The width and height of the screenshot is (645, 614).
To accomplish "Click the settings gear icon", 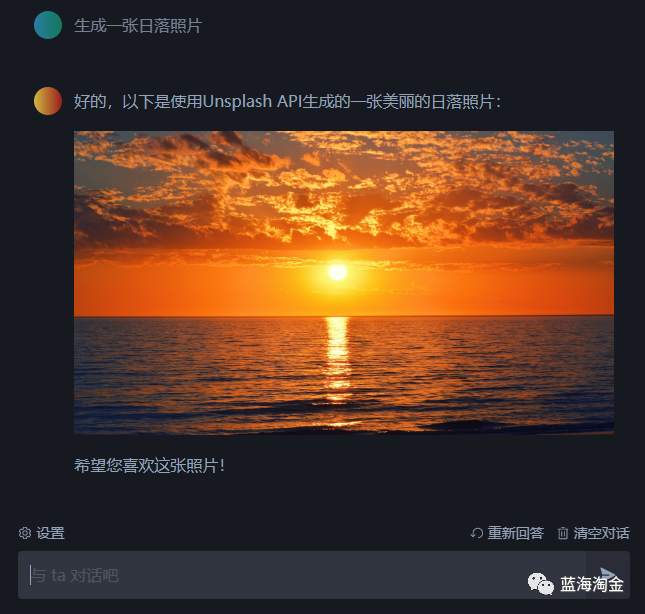I will coord(25,533).
